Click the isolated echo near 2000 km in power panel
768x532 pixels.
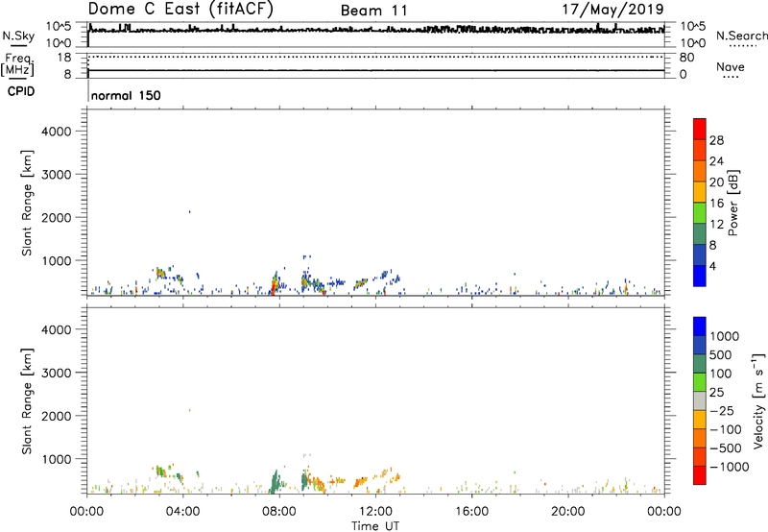click(189, 211)
